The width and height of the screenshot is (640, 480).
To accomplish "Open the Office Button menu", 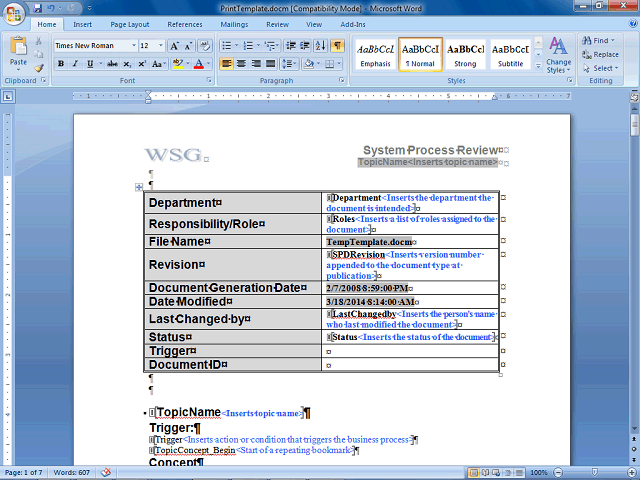I will pyautogui.click(x=13, y=14).
